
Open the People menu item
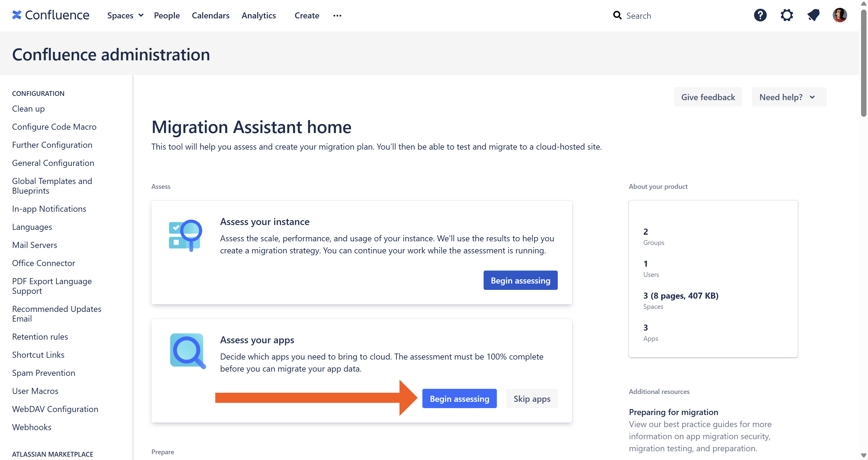pyautogui.click(x=167, y=15)
